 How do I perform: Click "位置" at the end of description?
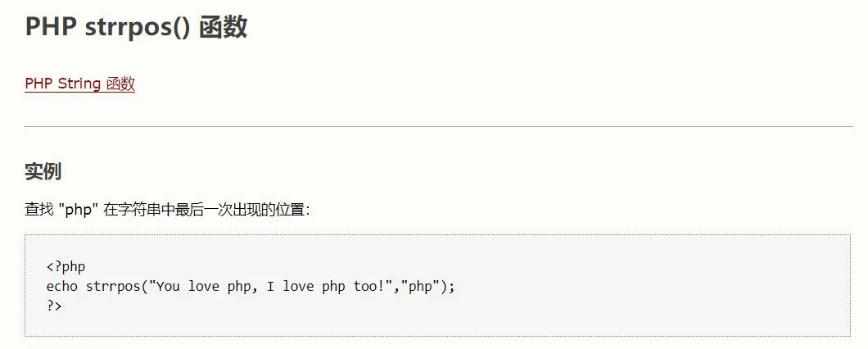(292, 211)
